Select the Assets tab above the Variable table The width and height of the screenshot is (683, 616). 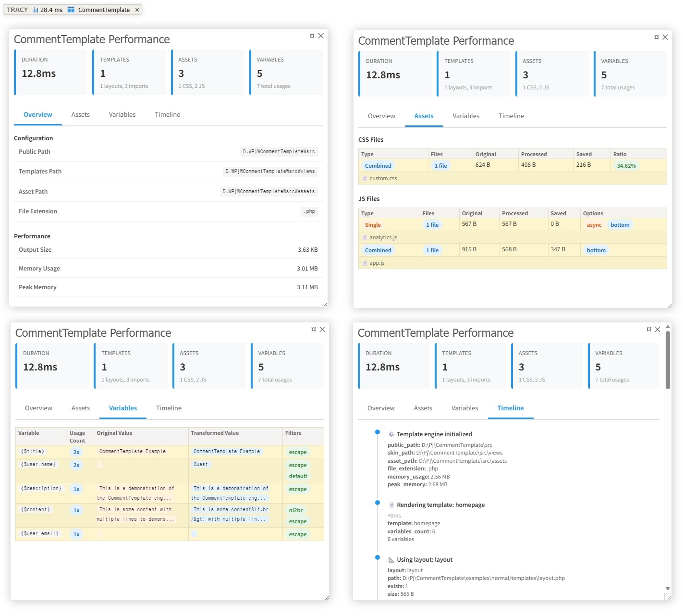81,408
